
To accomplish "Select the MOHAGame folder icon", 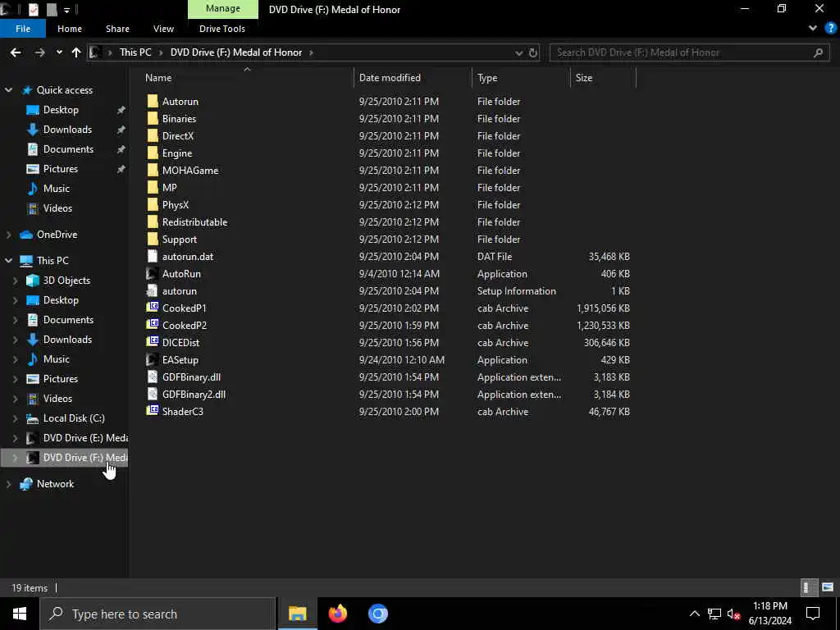I will pyautogui.click(x=153, y=171).
